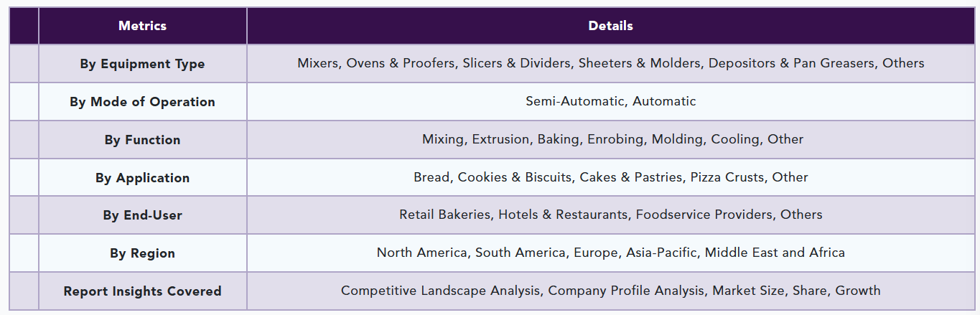Viewport: 980px width, 315px height.
Task: Click the empty cell left of By Equipment Type
Action: pyautogui.click(x=24, y=64)
